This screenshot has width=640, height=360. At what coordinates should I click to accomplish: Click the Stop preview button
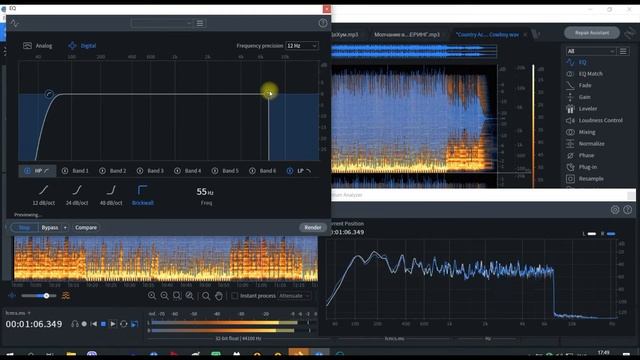[x=24, y=227]
